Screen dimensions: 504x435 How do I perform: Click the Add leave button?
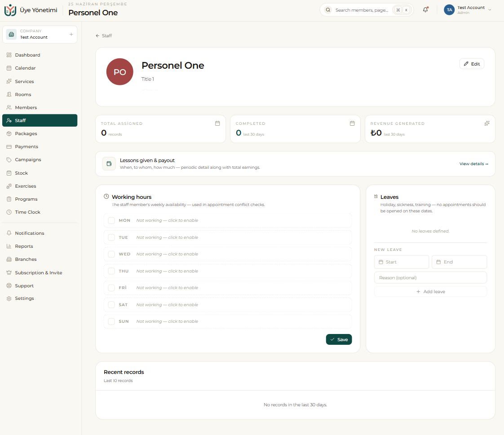coord(430,292)
